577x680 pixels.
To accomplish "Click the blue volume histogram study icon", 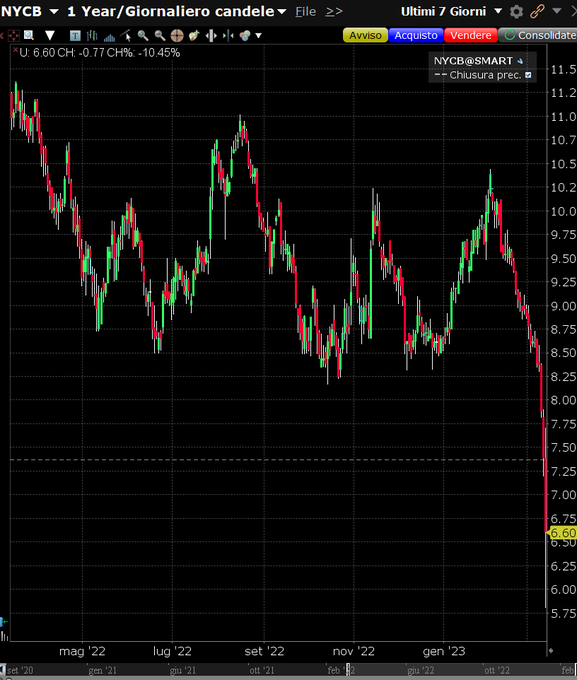I will [x=109, y=37].
